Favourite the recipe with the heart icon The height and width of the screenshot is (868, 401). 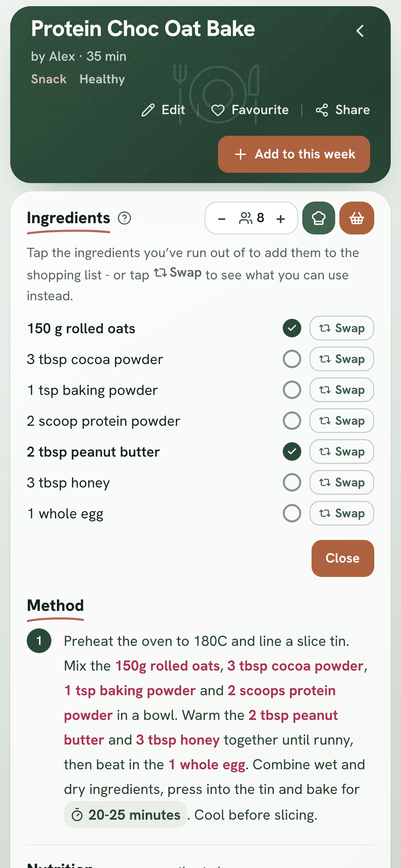tap(218, 110)
